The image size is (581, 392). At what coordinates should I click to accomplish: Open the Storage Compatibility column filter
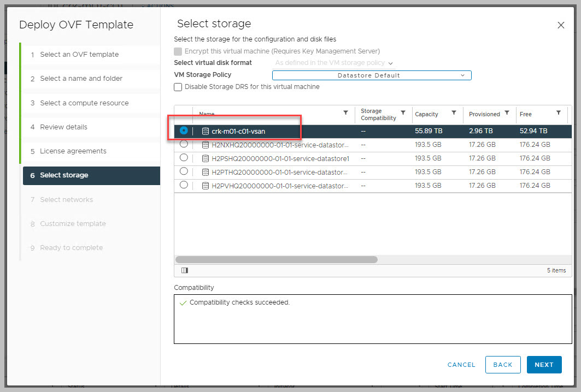[x=403, y=112]
